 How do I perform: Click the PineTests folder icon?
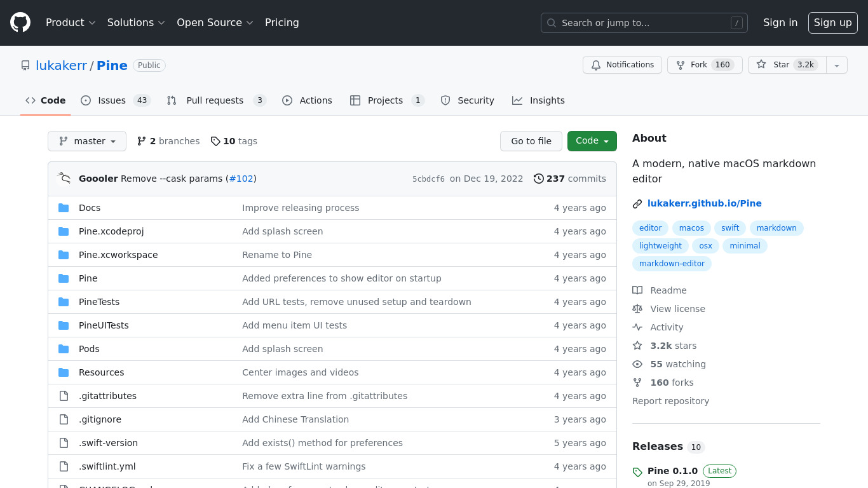[64, 302]
